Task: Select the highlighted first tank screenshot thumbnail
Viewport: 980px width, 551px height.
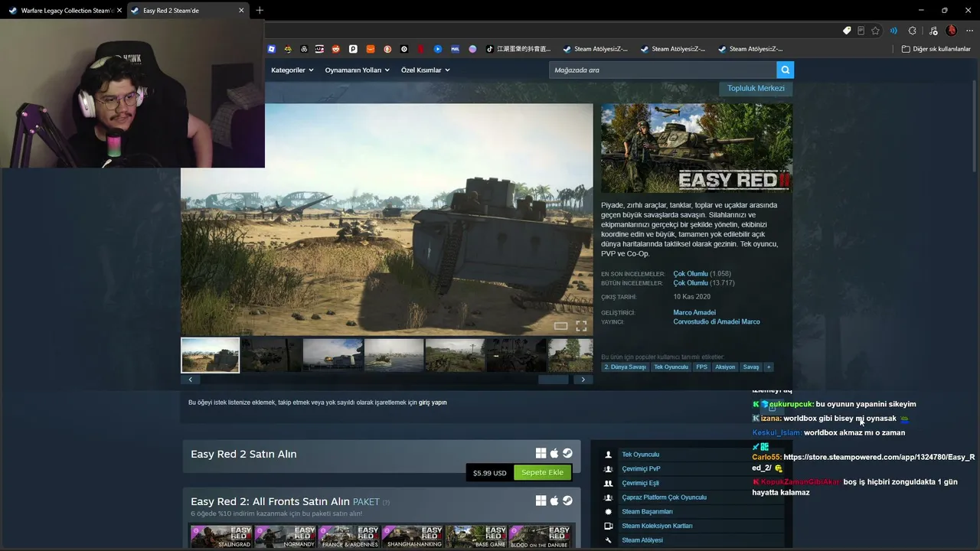Action: (210, 355)
